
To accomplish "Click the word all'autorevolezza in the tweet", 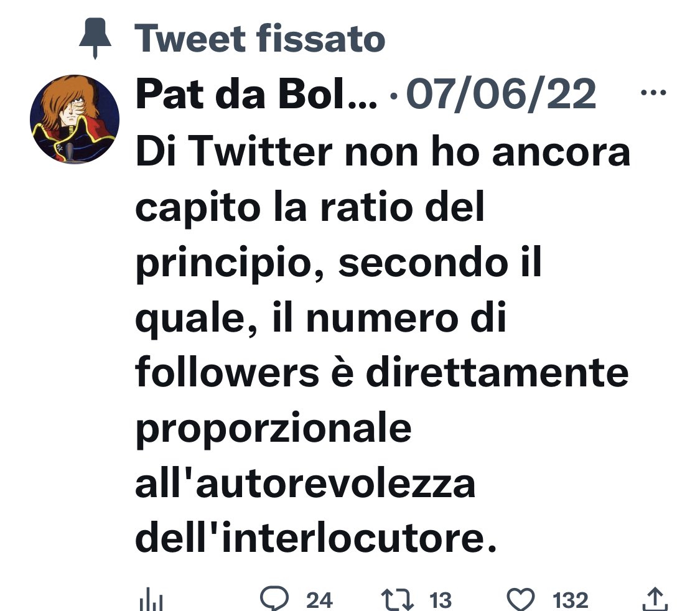I will click(x=306, y=483).
